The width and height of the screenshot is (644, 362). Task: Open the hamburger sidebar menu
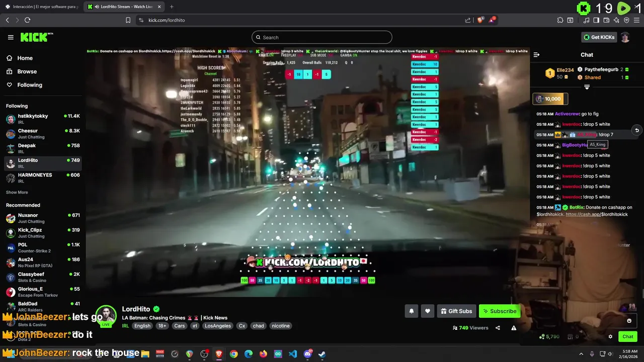coord(11,37)
